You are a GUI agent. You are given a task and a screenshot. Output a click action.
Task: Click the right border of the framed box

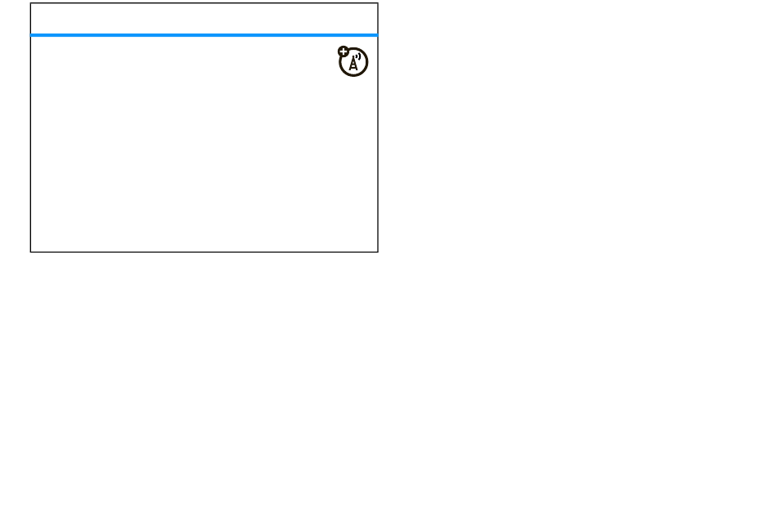click(x=378, y=127)
